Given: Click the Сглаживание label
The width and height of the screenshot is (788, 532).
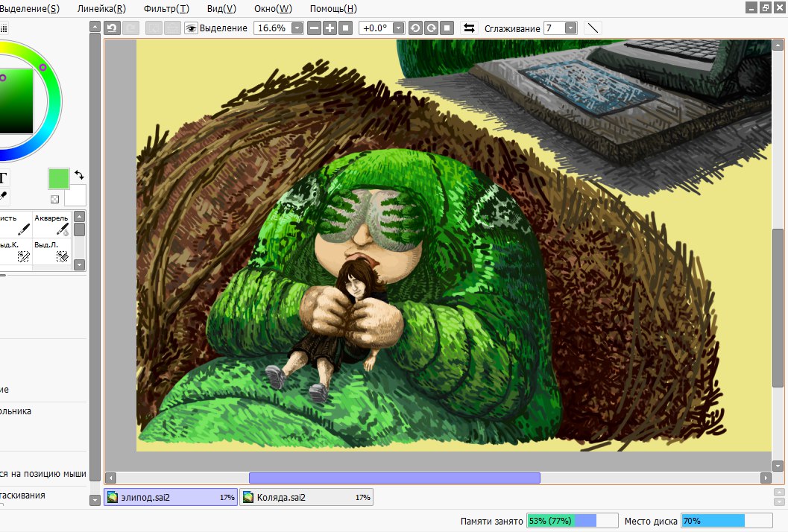Looking at the screenshot, I should (512, 28).
